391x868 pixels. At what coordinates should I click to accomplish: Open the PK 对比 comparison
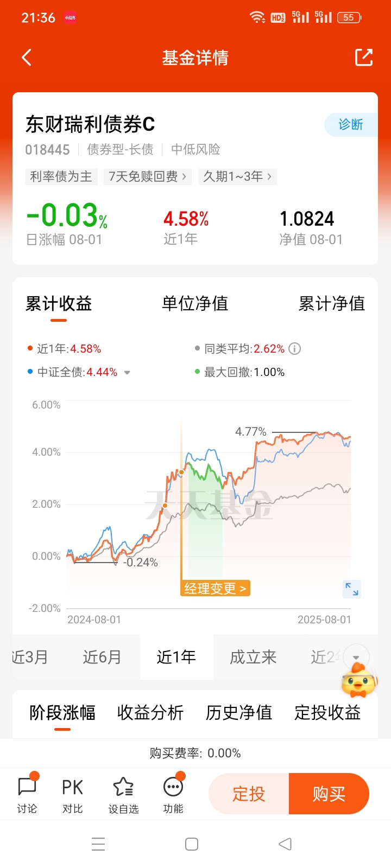(72, 794)
